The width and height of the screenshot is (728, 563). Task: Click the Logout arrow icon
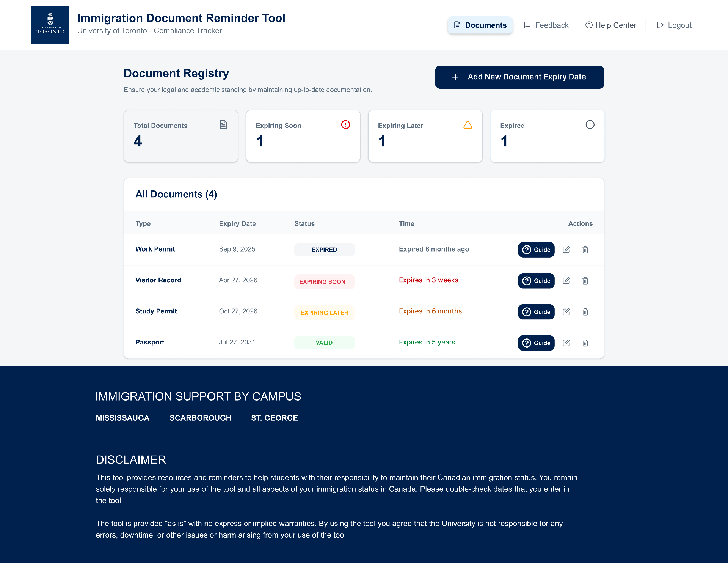point(660,25)
